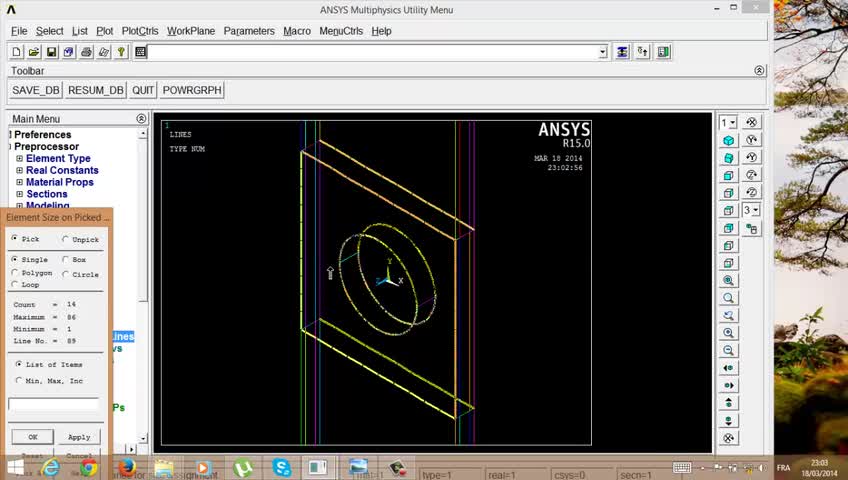Click the Pan-Zoom-Rotate toolbar icon
The image size is (848, 480).
click(69, 52)
